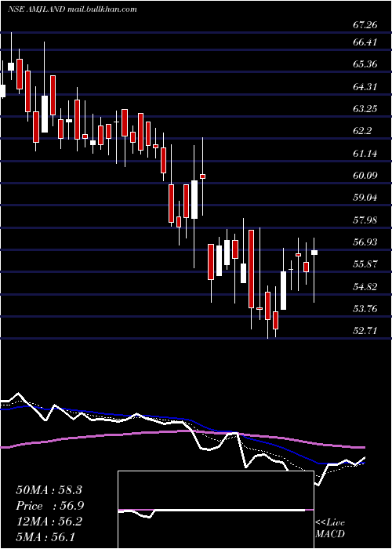Click the 55.87 price axis label
Viewport: 392px width, 549px height.
365,264
